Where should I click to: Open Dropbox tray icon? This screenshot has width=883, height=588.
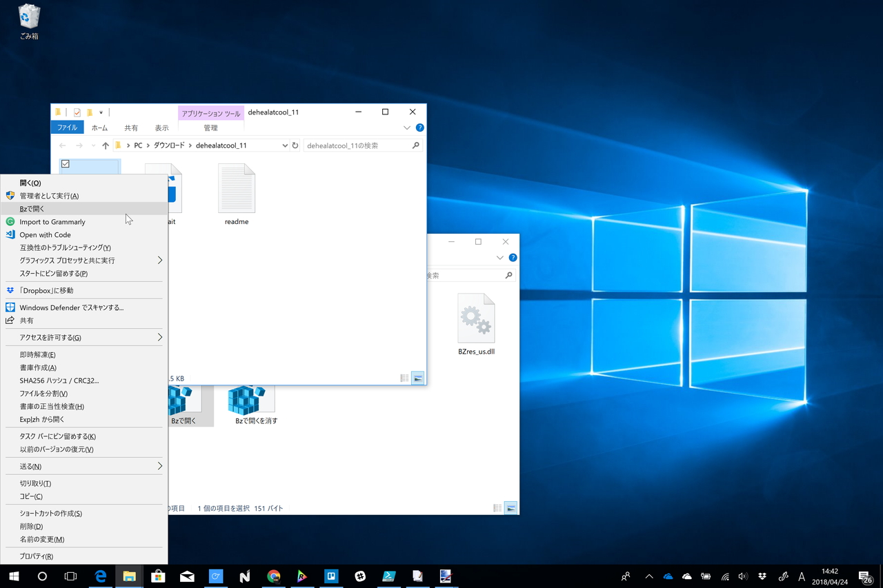762,576
